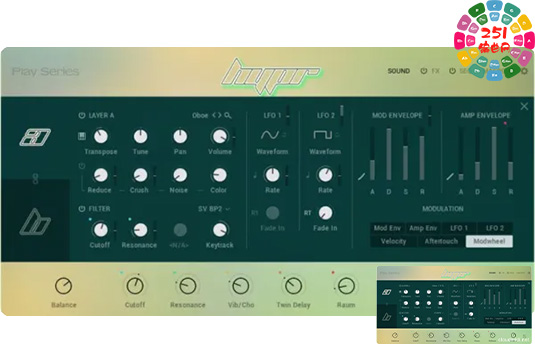Select the Layer A icon in sidebar
The height and width of the screenshot is (363, 535).
point(35,137)
